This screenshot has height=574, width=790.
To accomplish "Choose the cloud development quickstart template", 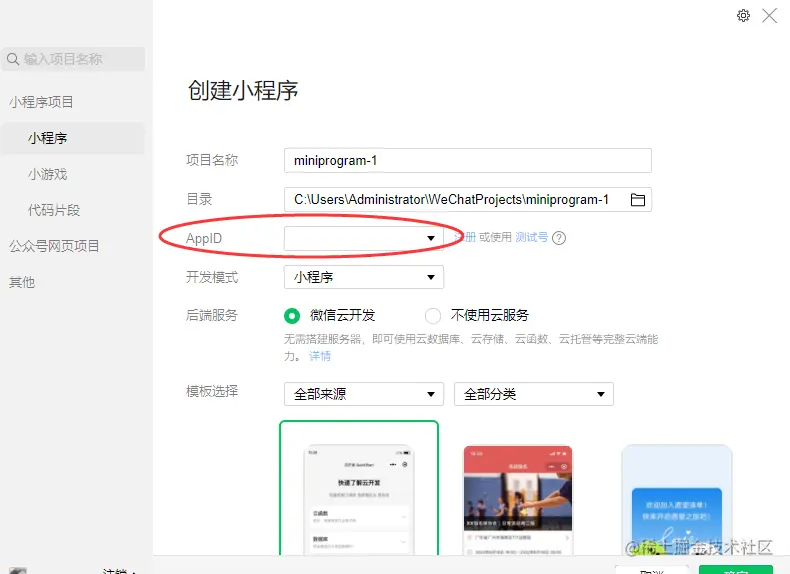I will pyautogui.click(x=359, y=489).
